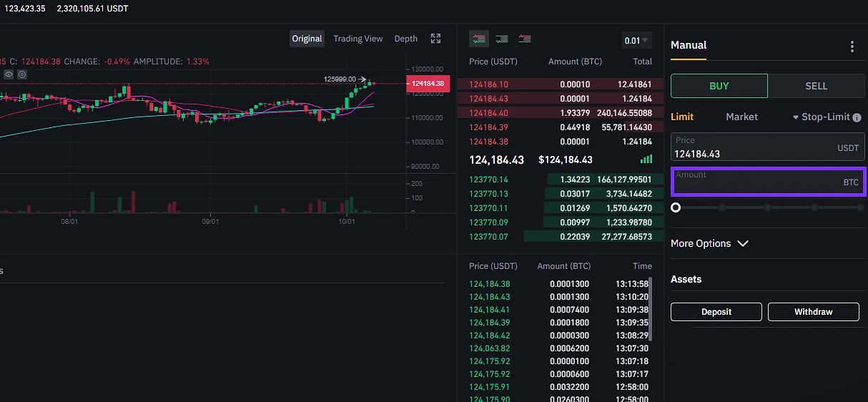Viewport: 868px width, 402px height.
Task: Click the Deposit button
Action: pyautogui.click(x=716, y=312)
